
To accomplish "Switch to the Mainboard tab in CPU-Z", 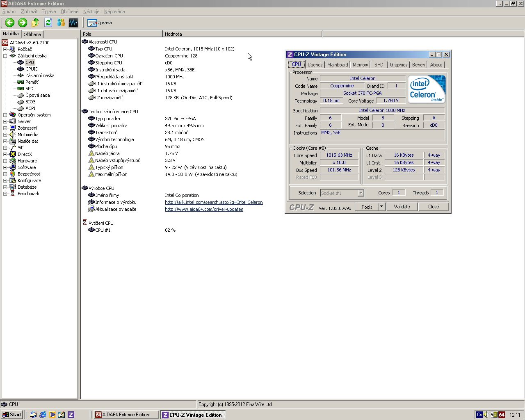I will [337, 65].
